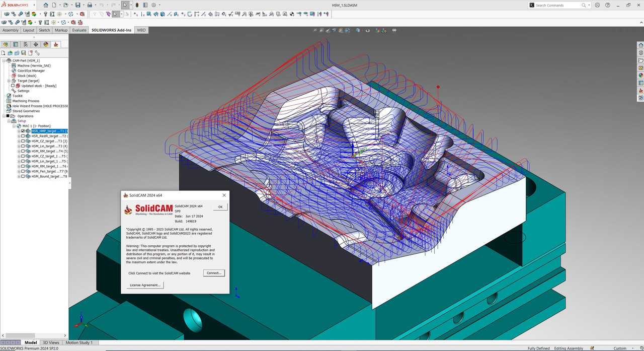Screen dimensions: 644x351
Task: Check the HSM_Bound_target operation checkbox
Action: [23, 176]
